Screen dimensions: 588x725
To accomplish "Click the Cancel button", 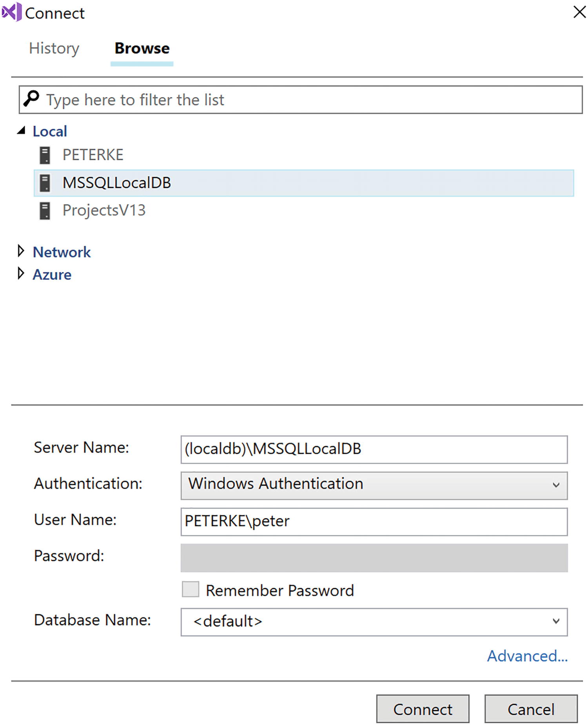I will (x=531, y=709).
